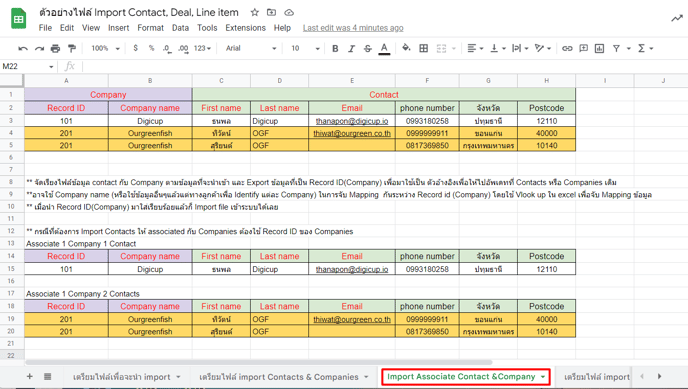Open the All Sheets list icon

click(x=47, y=376)
